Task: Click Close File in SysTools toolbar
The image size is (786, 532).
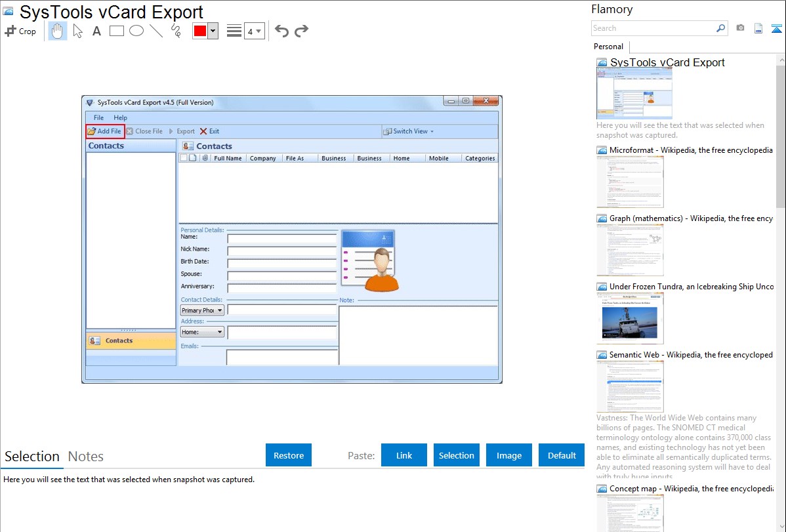Action: (x=144, y=131)
